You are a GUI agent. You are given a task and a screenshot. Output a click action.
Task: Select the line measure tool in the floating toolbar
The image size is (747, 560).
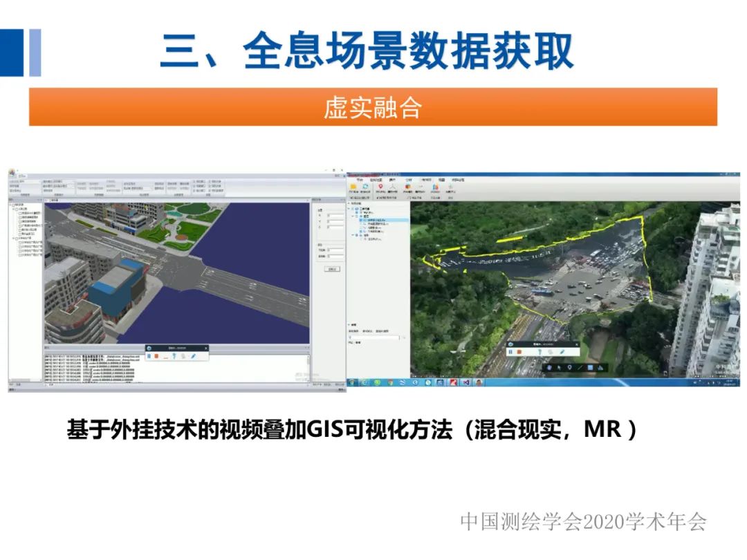coord(580,368)
